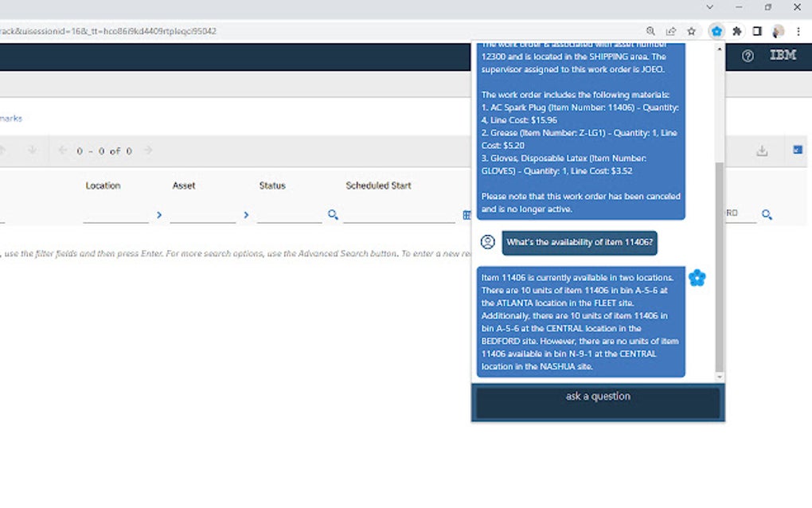Open the Chrome three-dot menu

tap(798, 31)
